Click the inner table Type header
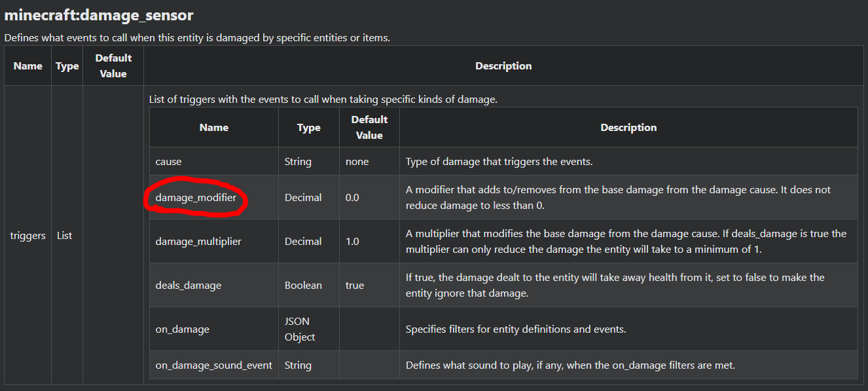Image resolution: width=868 pixels, height=391 pixels. (309, 127)
